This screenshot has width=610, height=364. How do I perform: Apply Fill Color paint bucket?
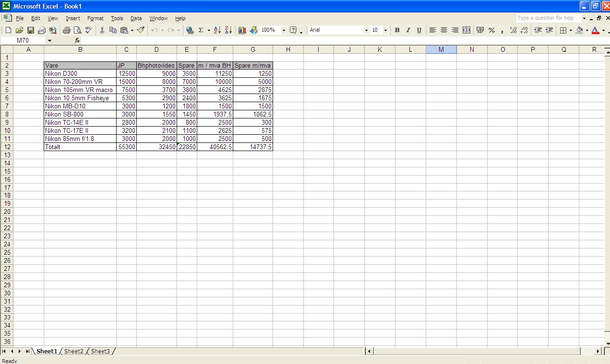coord(579,30)
